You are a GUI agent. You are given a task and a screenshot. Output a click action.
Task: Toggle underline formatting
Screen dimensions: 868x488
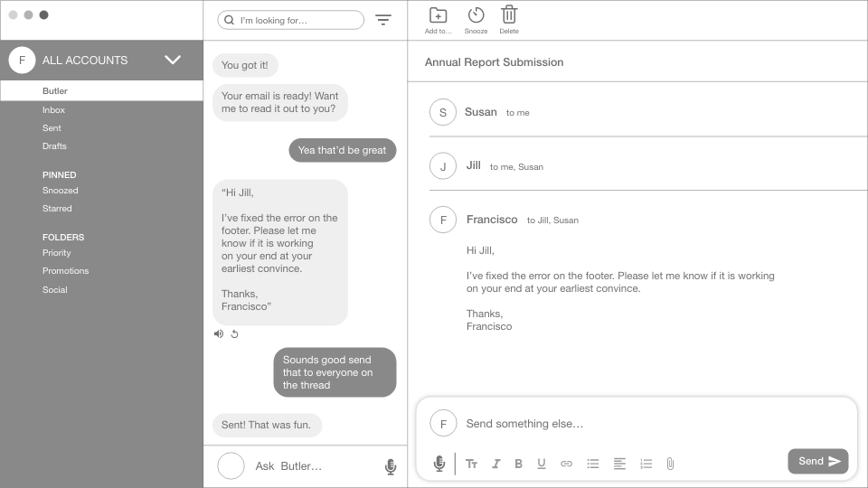(542, 464)
